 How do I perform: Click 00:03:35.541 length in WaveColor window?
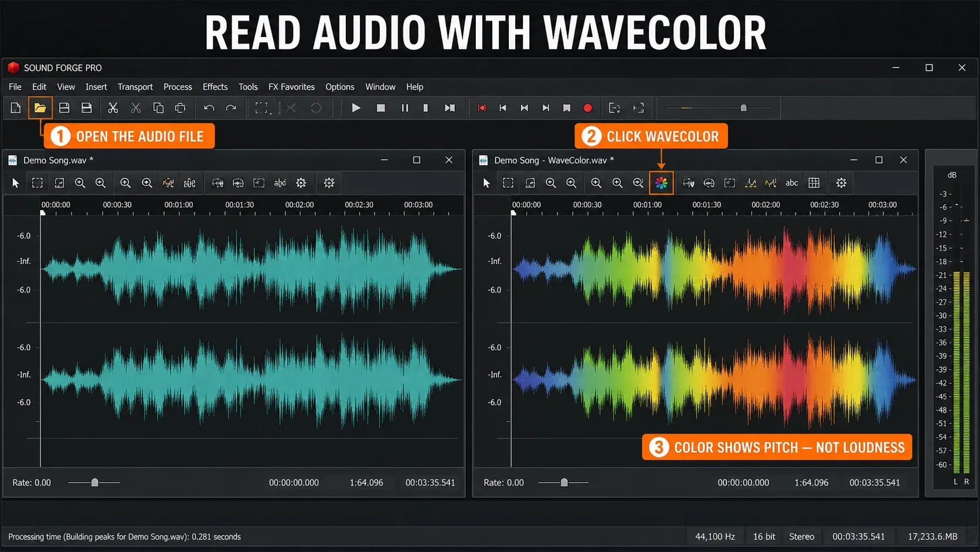coord(874,482)
